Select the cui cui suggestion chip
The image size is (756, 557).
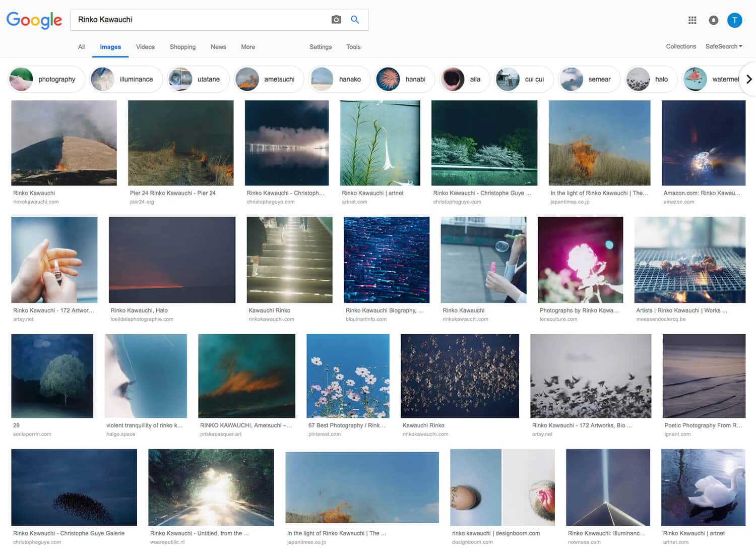click(x=524, y=79)
